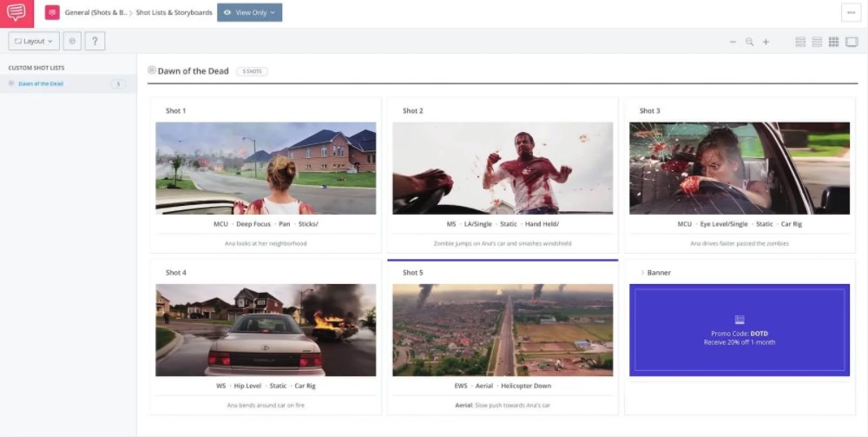Click the Shot 1 label
This screenshot has width=868, height=437.
175,111
